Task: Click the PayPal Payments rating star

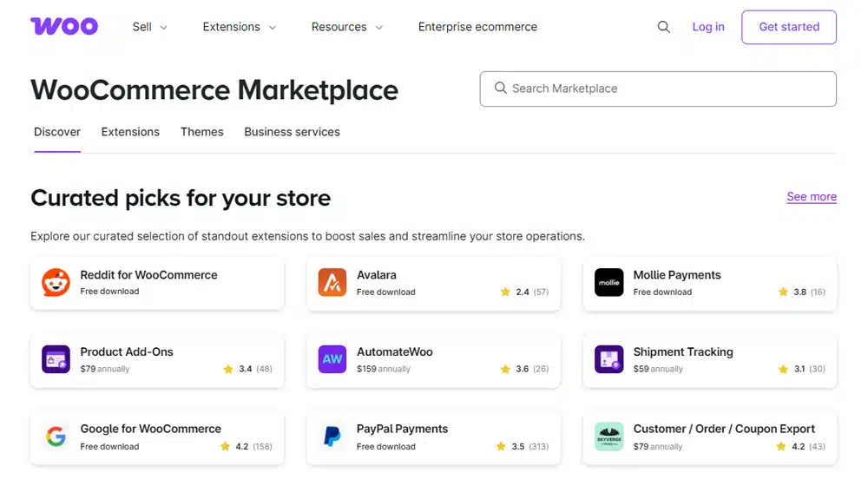Action: [x=501, y=446]
